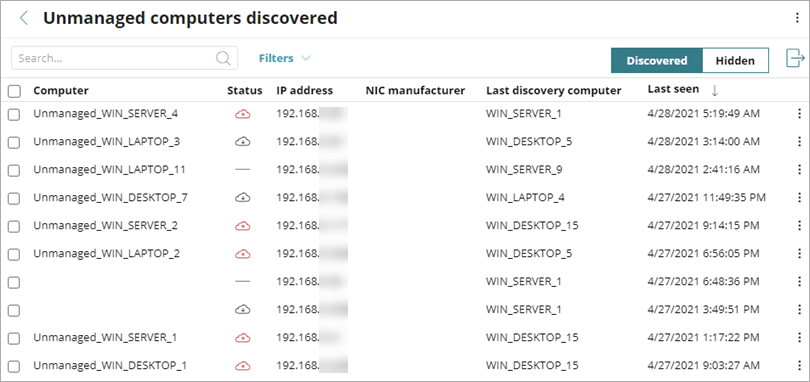This screenshot has width=810, height=382.
Task: Sort by the IP address column header
Action: (304, 90)
